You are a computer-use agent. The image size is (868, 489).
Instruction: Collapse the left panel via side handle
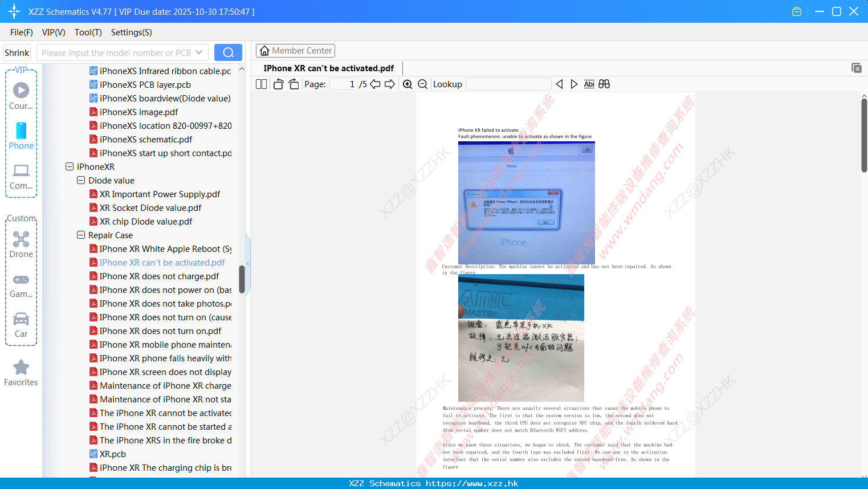(248, 263)
